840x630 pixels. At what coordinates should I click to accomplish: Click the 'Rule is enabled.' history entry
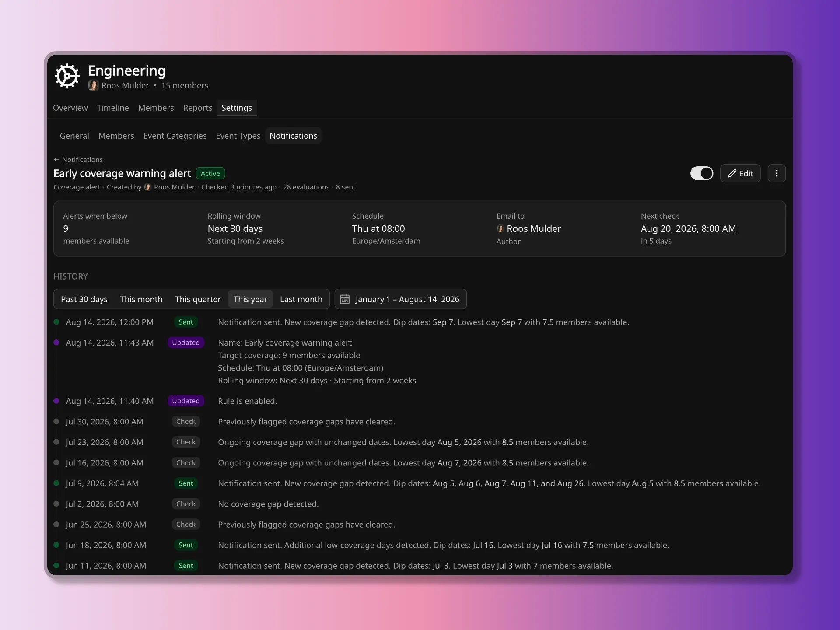coord(247,401)
